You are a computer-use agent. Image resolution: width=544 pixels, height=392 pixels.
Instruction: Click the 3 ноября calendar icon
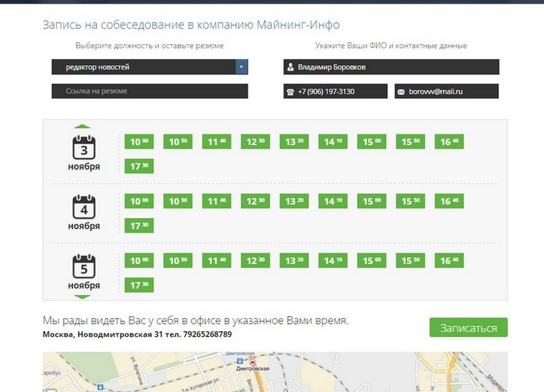point(84,147)
